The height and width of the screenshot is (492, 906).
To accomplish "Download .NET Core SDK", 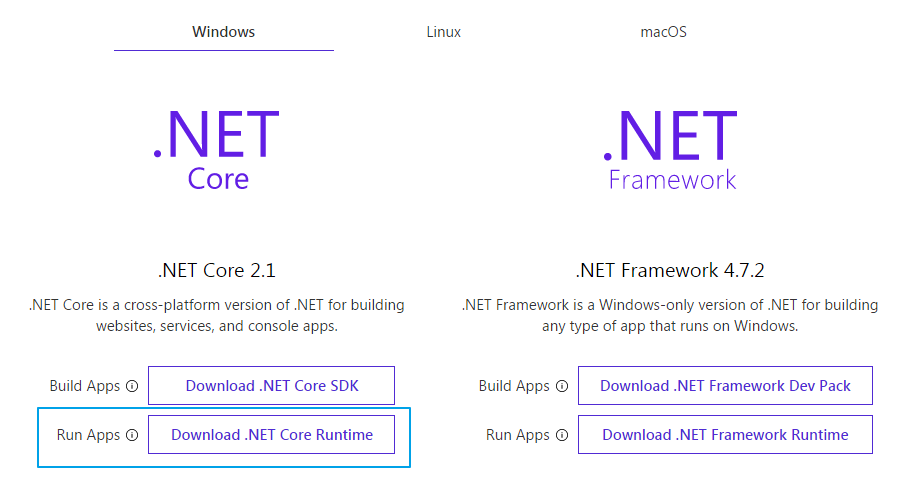I will point(271,386).
